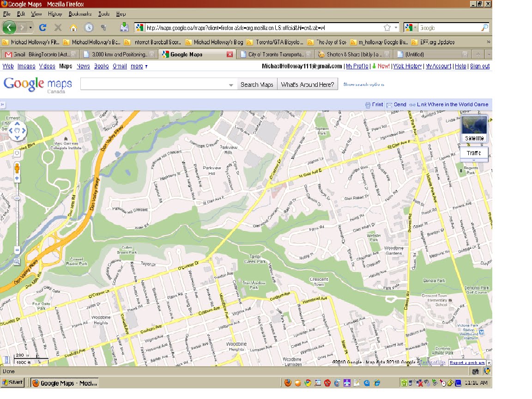532x399 pixels.
Task: Switch to the Gmail BikingToronto tab
Action: [40, 54]
